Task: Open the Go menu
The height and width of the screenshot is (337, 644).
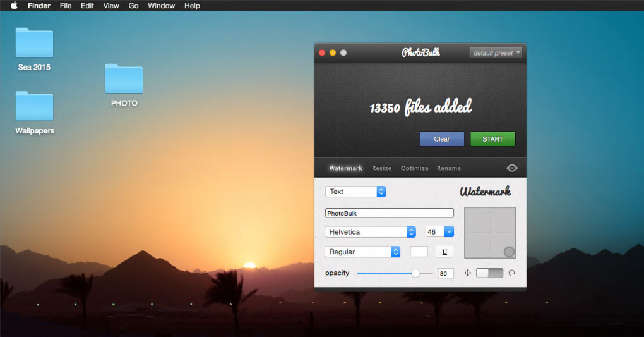Action: [x=133, y=6]
